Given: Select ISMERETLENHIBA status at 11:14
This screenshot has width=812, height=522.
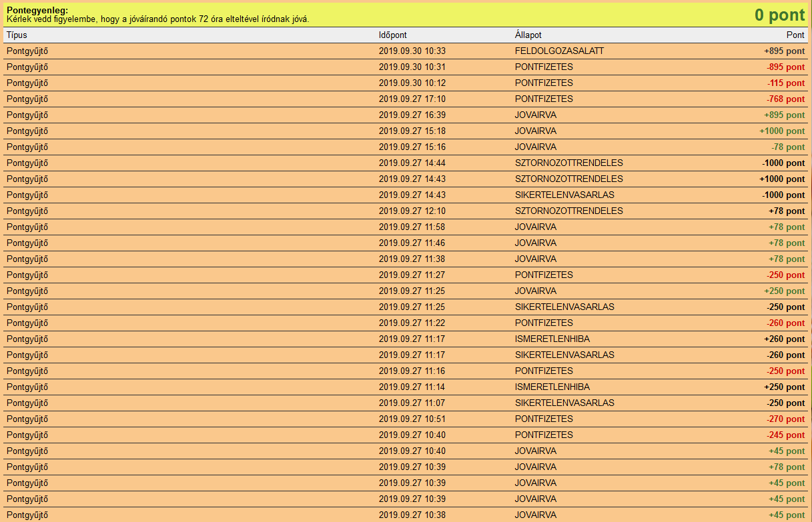Looking at the screenshot, I should tap(552, 387).
